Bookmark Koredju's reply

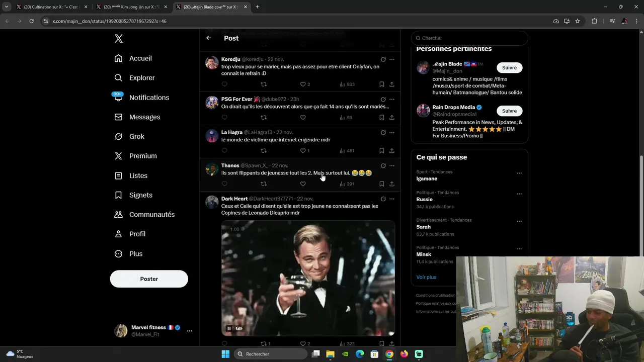[x=382, y=84]
